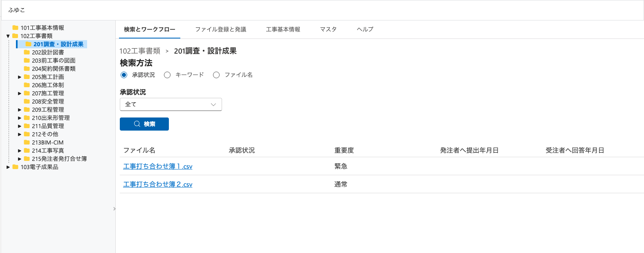Click the folder icon beside 204契約関係書類
Viewport: 644px width, 253px height.
point(27,69)
